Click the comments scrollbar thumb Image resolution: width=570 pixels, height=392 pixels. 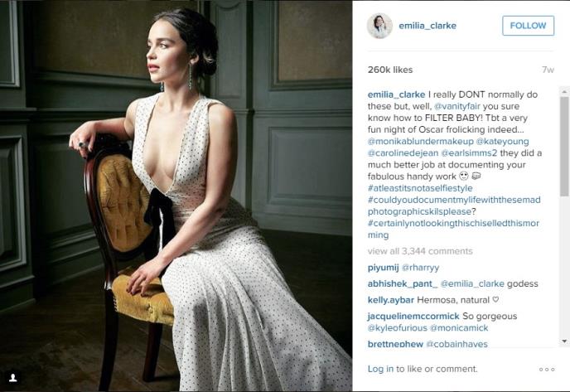(564, 146)
